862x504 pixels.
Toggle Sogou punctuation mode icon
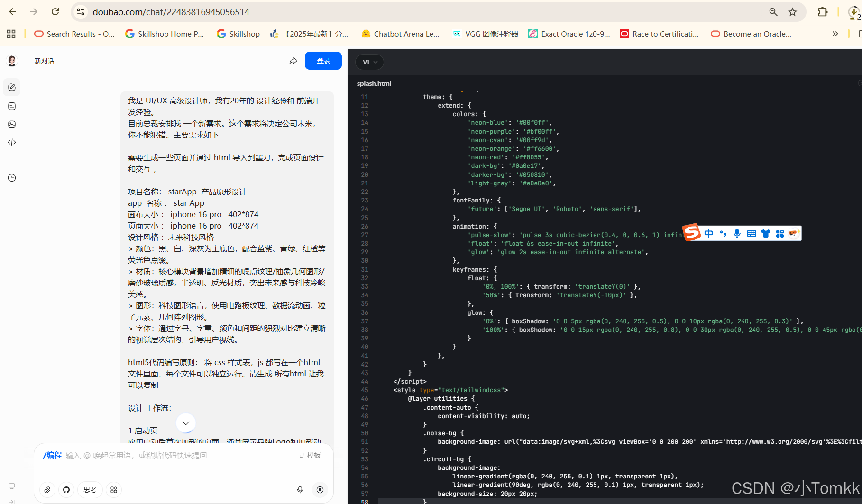[x=723, y=233]
